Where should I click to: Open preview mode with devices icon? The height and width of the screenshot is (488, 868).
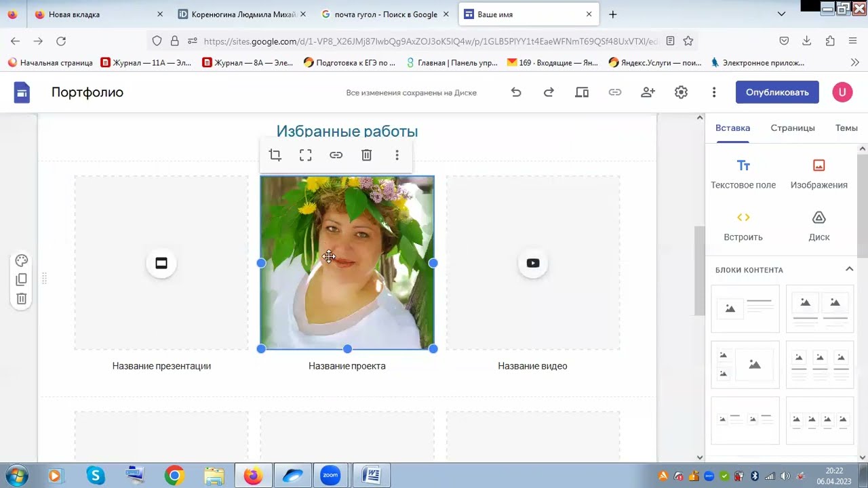[x=582, y=92]
